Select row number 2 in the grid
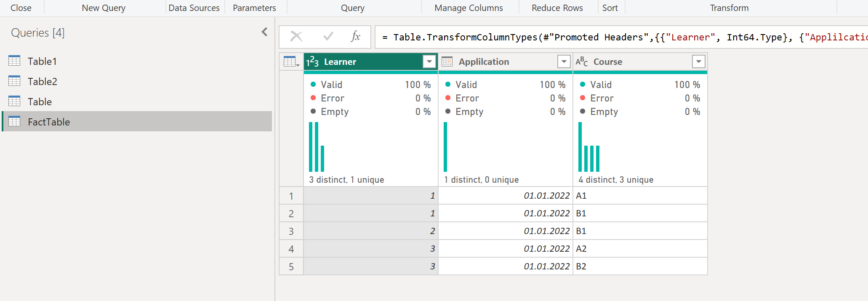868x301 pixels. (291, 213)
